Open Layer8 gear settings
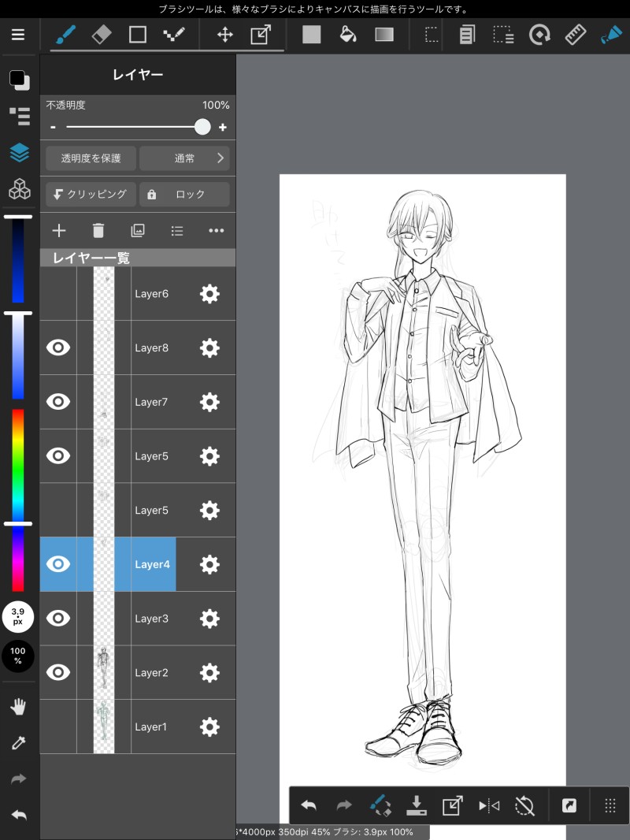This screenshot has width=630, height=840. click(209, 348)
